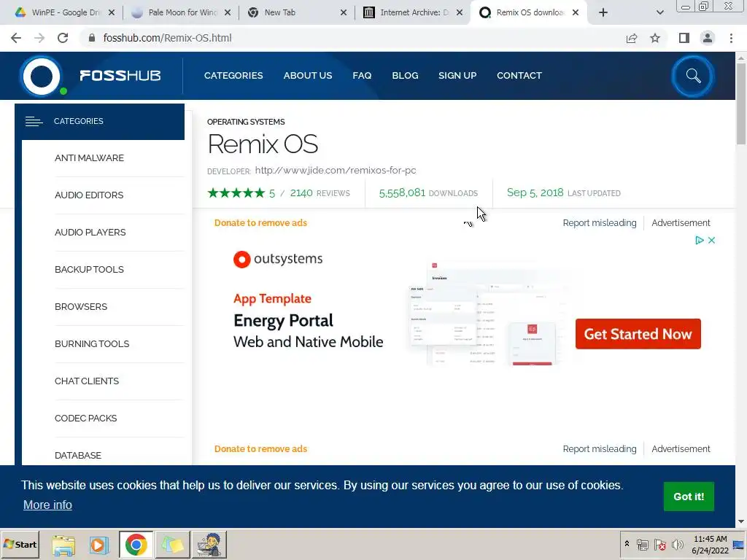Click the CATEGORIES sidebar header

(x=99, y=122)
